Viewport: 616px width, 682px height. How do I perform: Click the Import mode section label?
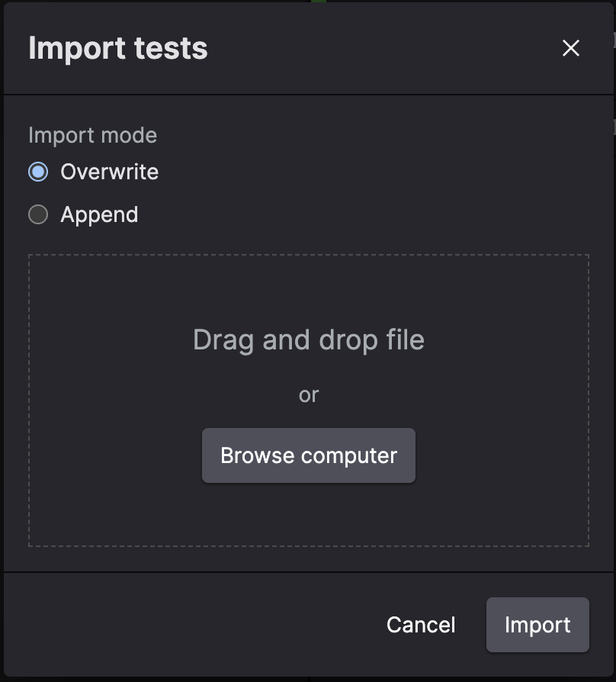(x=92, y=135)
